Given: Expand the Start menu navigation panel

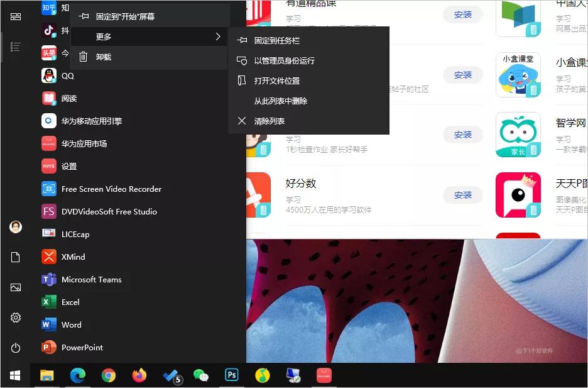Looking at the screenshot, I should [x=15, y=16].
